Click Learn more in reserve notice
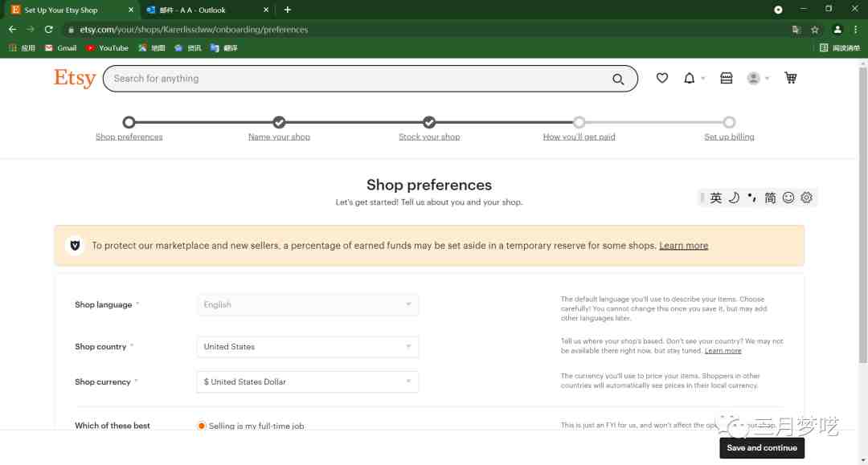Viewport: 868px width, 465px height. click(684, 246)
